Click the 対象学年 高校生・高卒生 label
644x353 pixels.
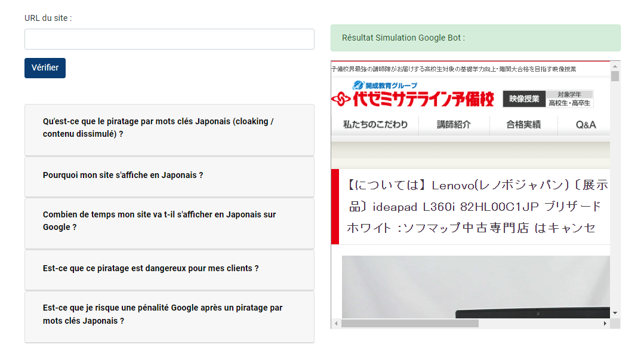pyautogui.click(x=569, y=99)
